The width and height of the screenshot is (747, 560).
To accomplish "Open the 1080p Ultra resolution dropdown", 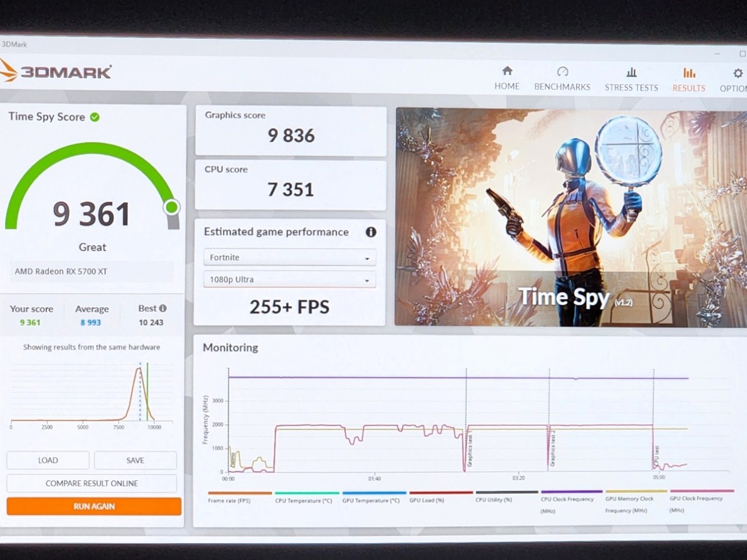I will pos(290,279).
